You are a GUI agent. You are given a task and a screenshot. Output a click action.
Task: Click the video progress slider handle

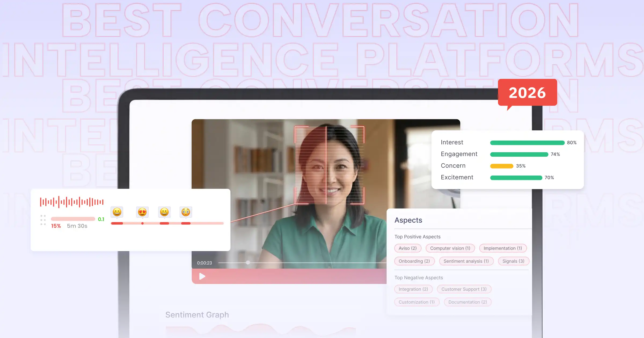point(248,263)
